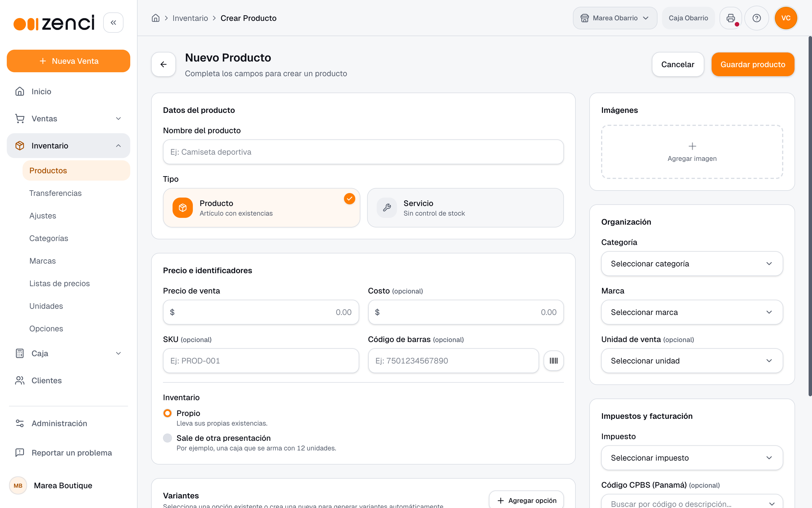Collapse the Inventario menu chevron

coord(118,145)
